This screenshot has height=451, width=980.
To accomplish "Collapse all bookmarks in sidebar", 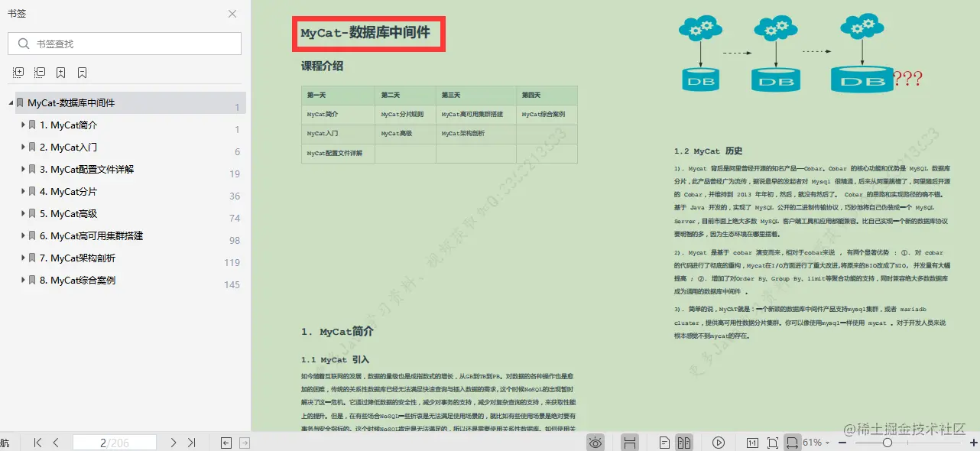I will [x=39, y=72].
